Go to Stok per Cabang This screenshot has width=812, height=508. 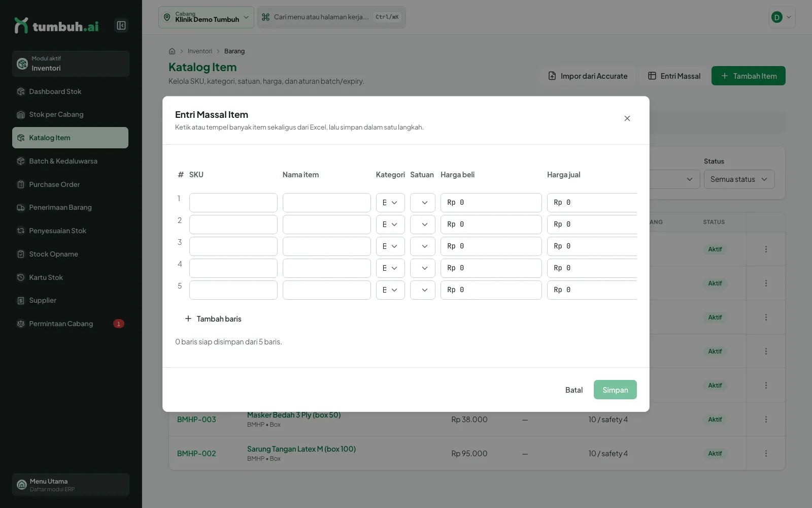70,114
